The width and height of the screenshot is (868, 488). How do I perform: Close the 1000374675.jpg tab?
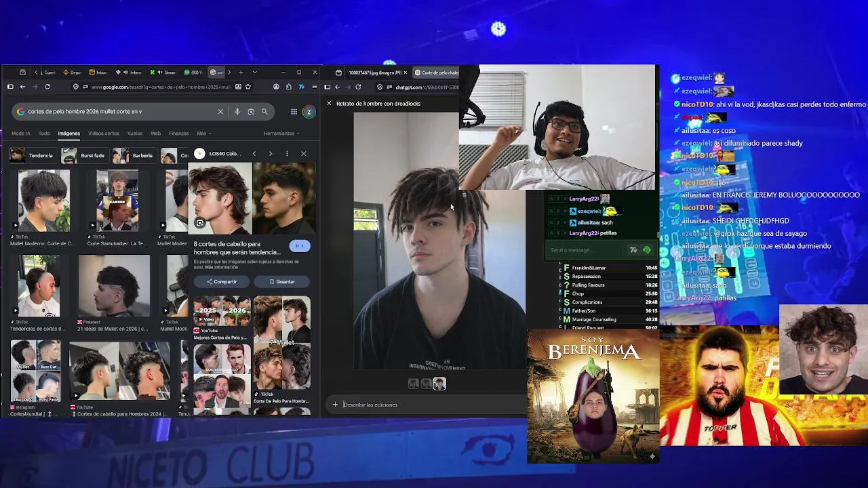coord(406,73)
